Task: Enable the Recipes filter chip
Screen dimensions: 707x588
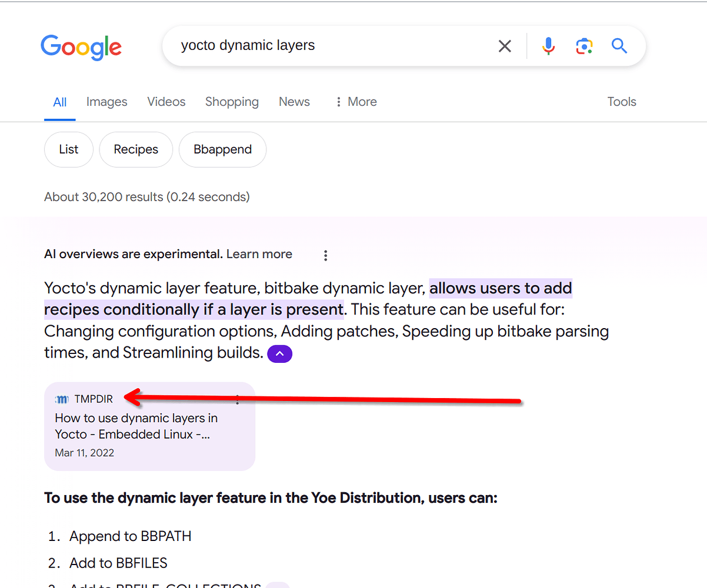Action: (135, 149)
